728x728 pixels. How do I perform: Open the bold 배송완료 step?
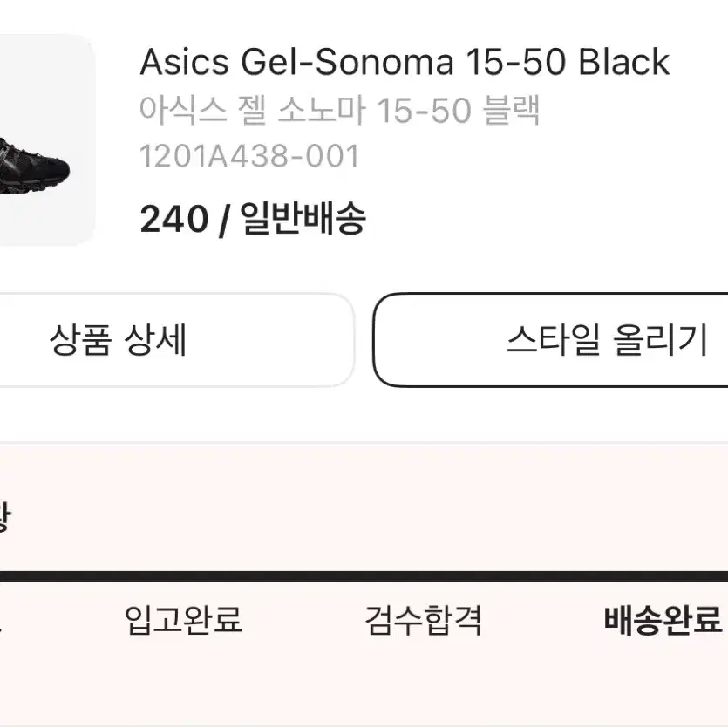(x=663, y=619)
